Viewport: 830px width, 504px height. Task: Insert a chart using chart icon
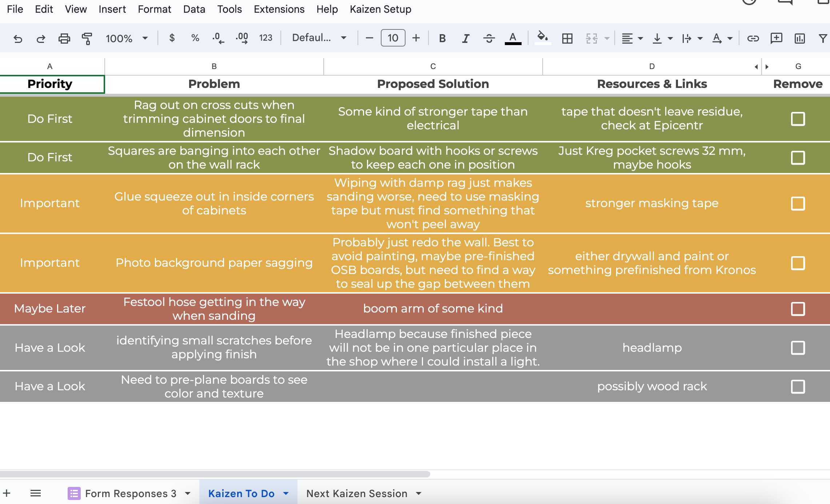click(x=799, y=38)
